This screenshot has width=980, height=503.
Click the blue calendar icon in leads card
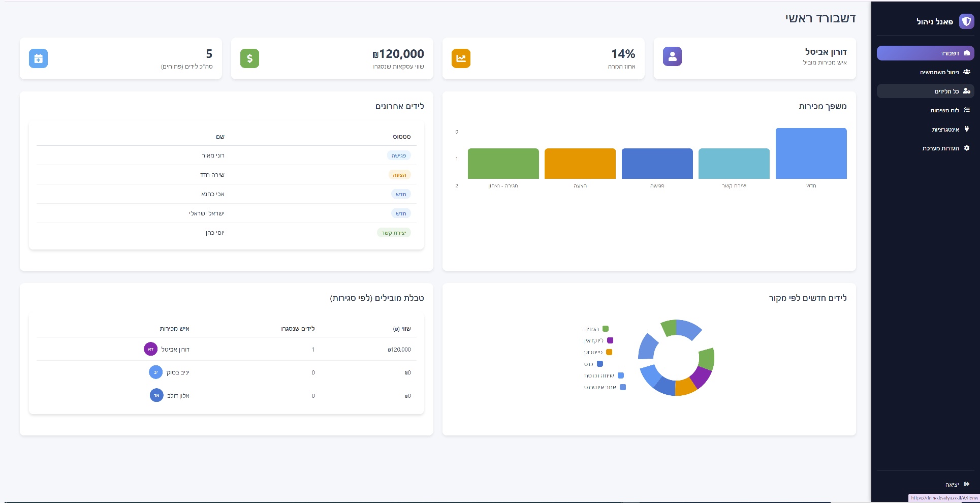38,58
